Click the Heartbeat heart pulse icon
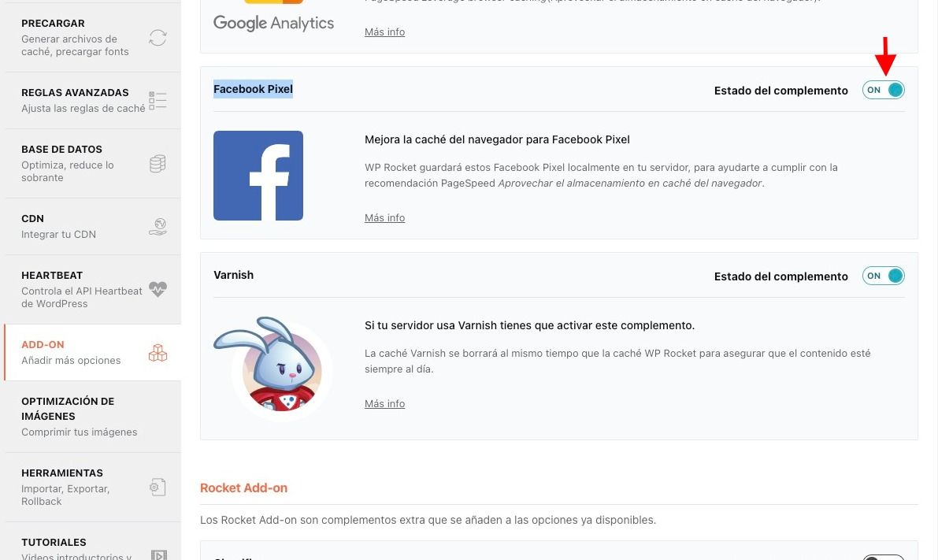The width and height of the screenshot is (938, 560). [x=158, y=290]
